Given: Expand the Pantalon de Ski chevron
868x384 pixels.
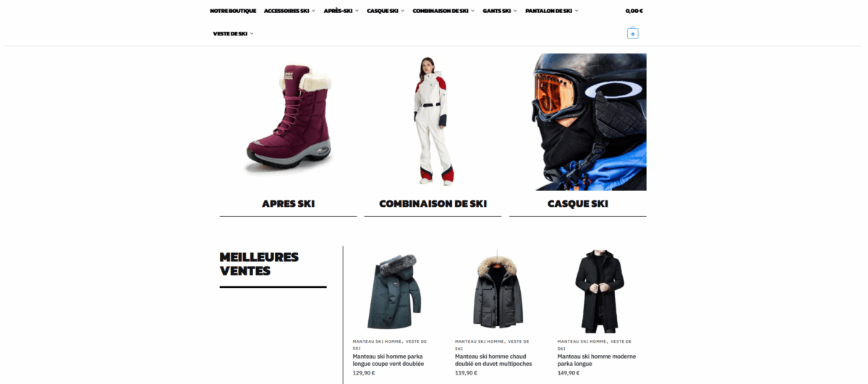Looking at the screenshot, I should point(576,11).
